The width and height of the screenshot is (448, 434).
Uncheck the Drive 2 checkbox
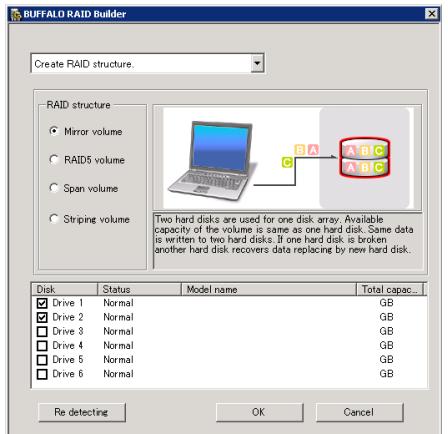click(x=42, y=317)
